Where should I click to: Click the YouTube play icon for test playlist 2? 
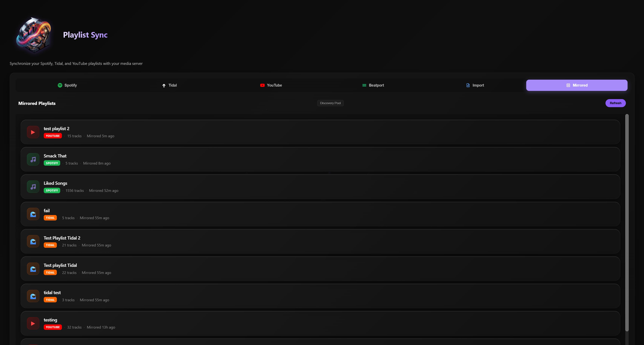(33, 132)
